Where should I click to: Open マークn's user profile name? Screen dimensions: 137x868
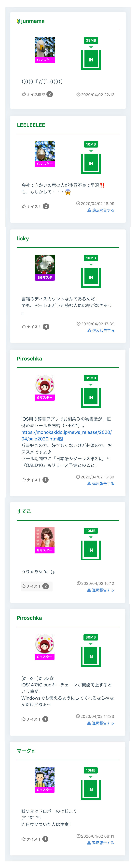(x=26, y=750)
